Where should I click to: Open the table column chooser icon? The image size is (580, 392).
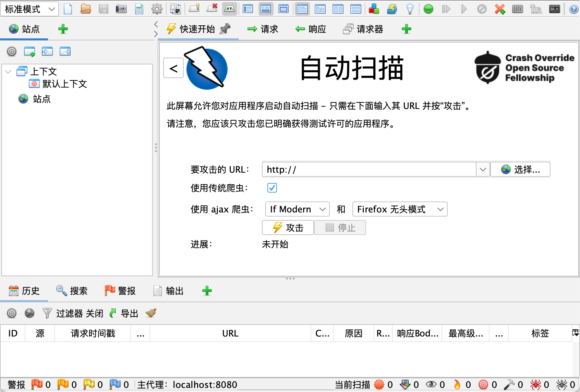tap(576, 332)
